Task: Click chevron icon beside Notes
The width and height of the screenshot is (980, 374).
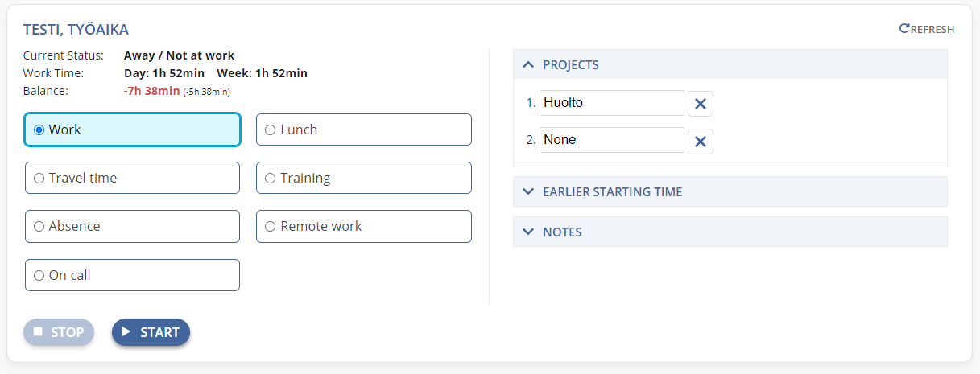Action: (528, 232)
